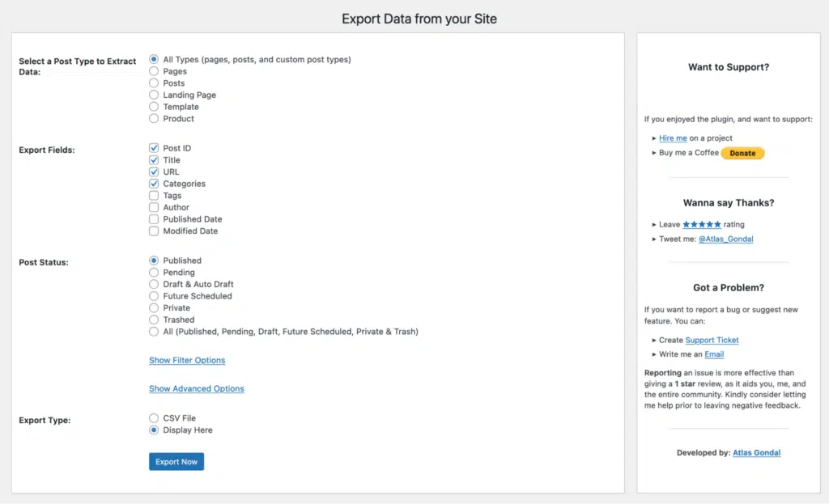Select Trashed post status
The height and width of the screenshot is (504, 829).
[x=154, y=320]
